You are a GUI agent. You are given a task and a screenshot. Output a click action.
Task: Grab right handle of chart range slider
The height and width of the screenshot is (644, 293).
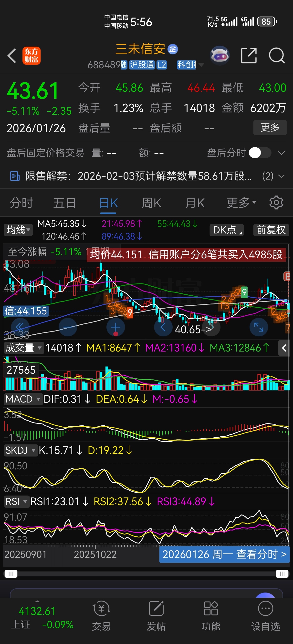282,574
